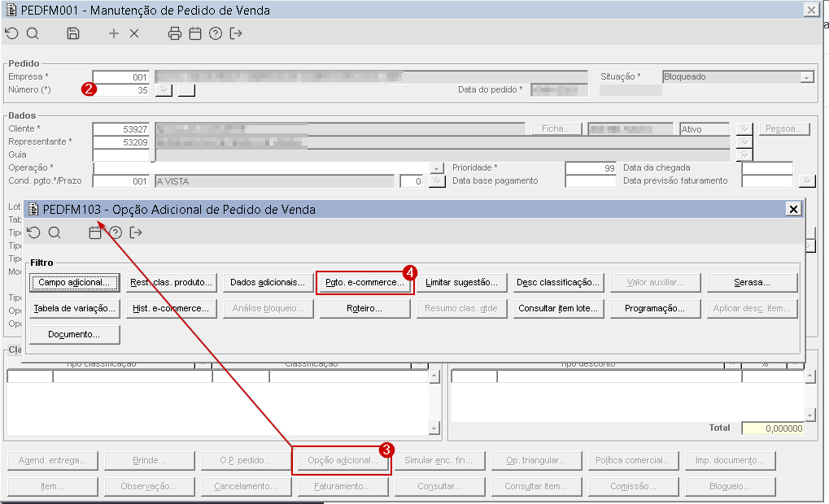Viewport: 829px width, 504px height.
Task: Open Dados adicionais button
Action: tap(268, 283)
